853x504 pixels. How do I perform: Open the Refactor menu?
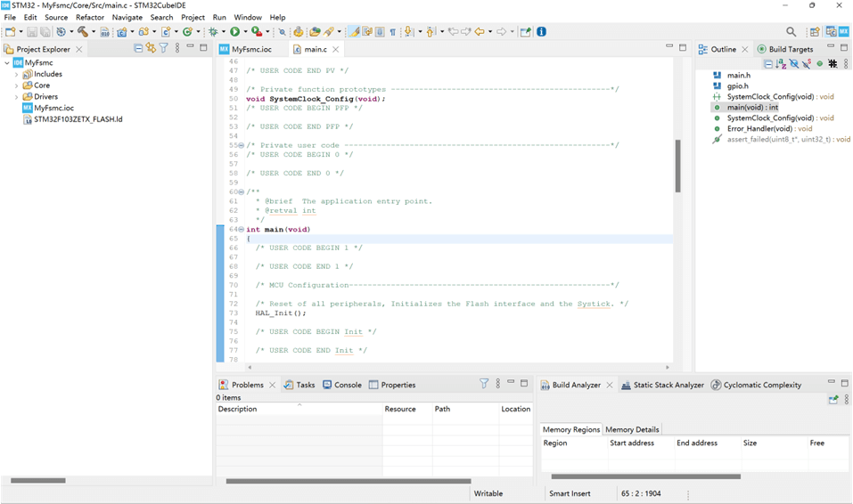(x=90, y=18)
